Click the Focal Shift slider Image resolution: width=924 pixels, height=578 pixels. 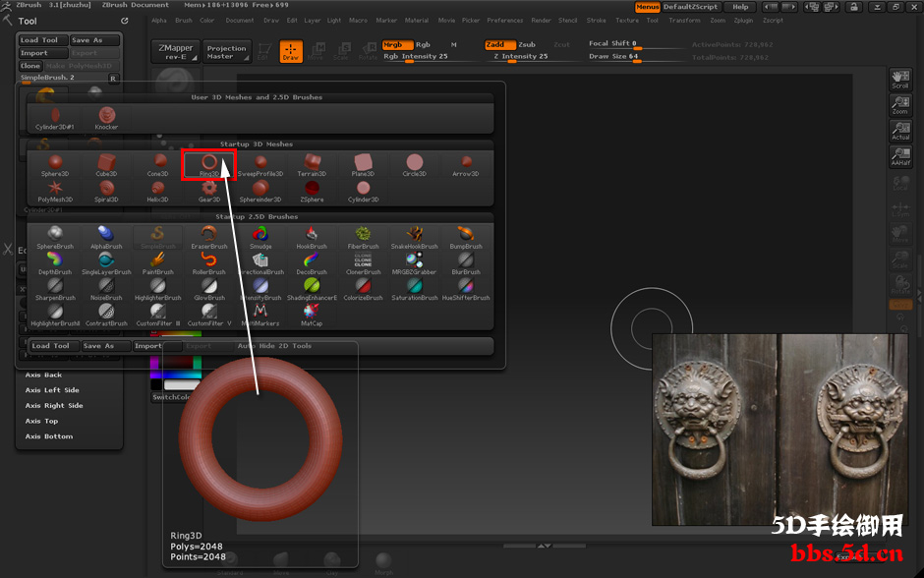[635, 44]
